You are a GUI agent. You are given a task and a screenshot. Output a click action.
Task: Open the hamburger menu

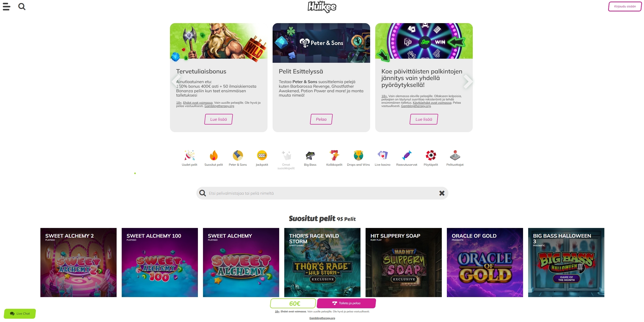point(7,7)
